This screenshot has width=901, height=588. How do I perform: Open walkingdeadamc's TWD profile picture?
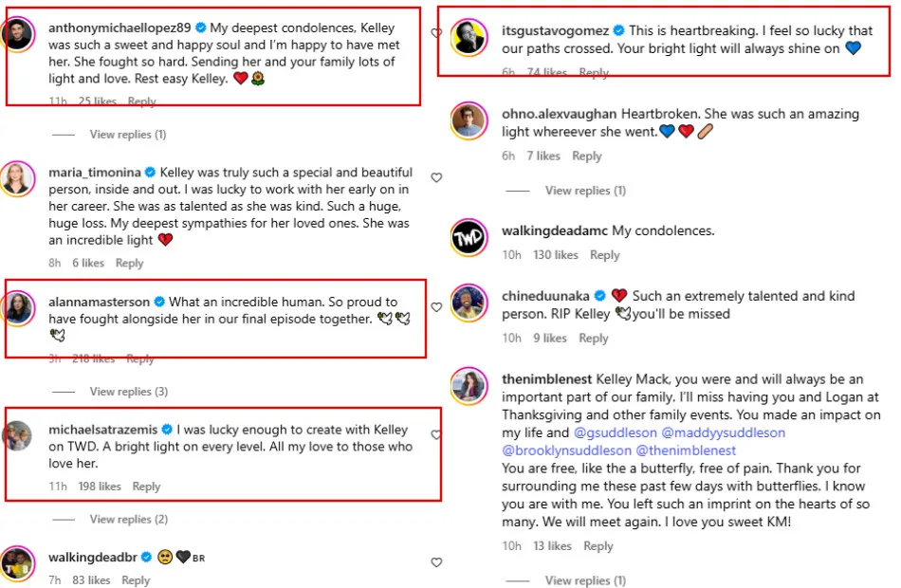[x=469, y=237]
